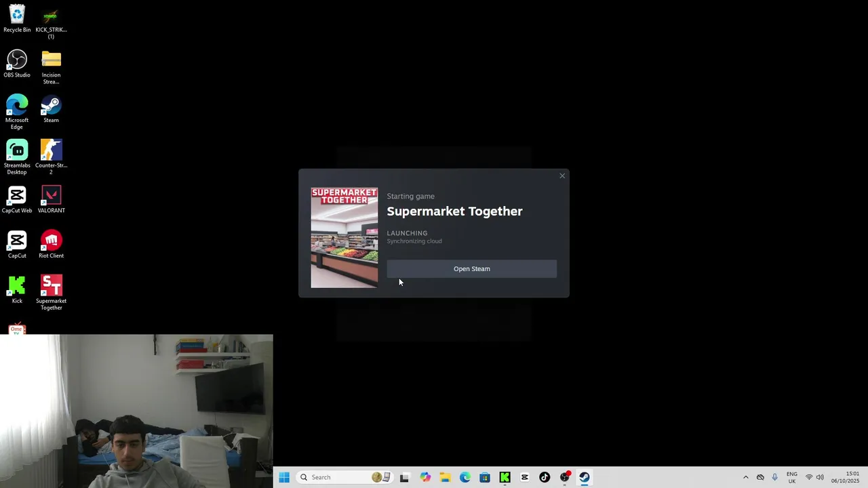Screen dimensions: 868x488
Task: Open the Recycle Bin desktop icon
Action: (17, 19)
